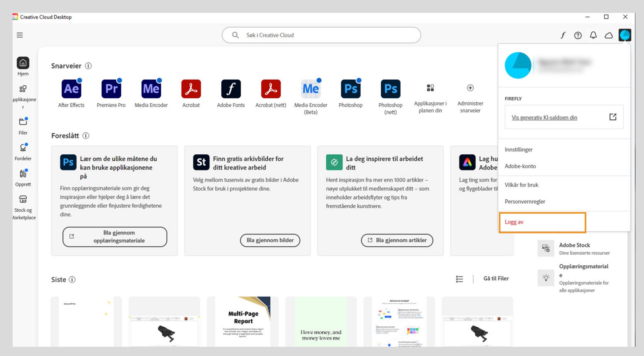Launch Media Encoder shortcut
This screenshot has width=644, height=356.
point(151,89)
